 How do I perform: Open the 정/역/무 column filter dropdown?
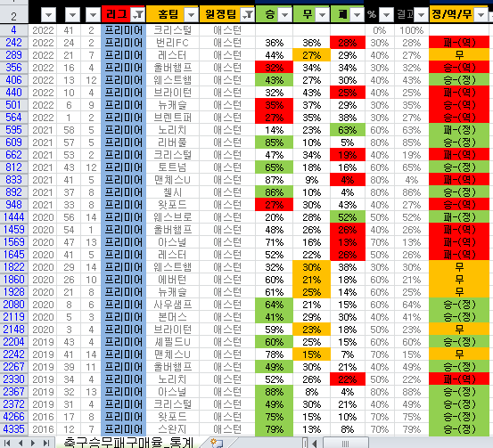(x=481, y=14)
